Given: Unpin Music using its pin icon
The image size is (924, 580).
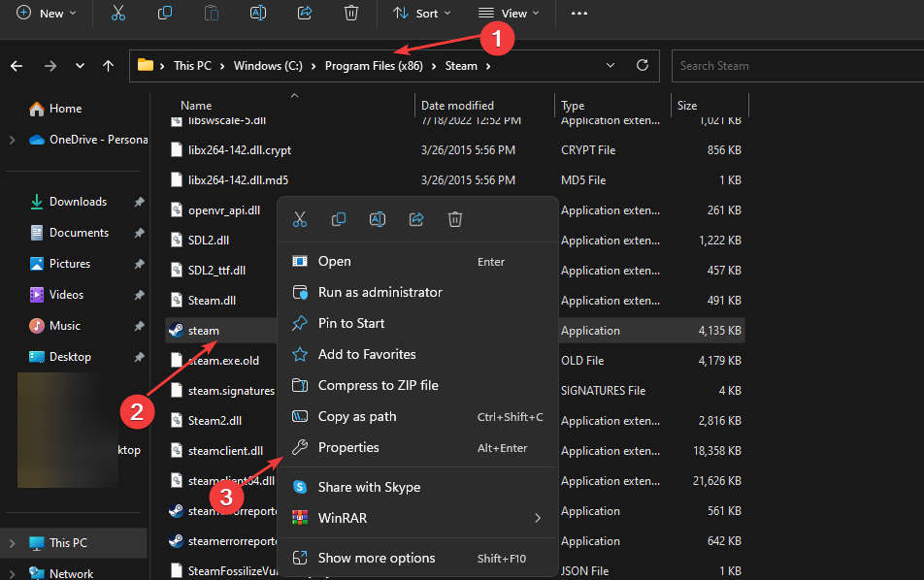Looking at the screenshot, I should 139,326.
